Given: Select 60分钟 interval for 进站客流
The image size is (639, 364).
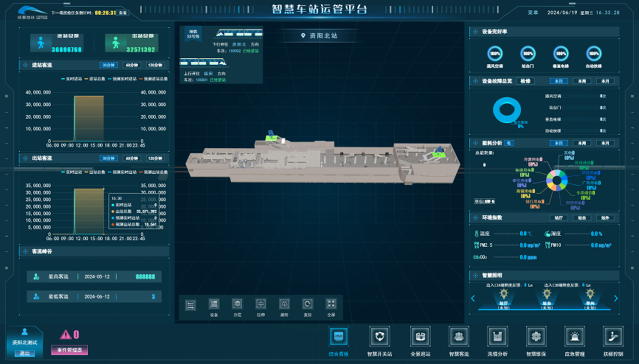Looking at the screenshot, I should pyautogui.click(x=132, y=65).
